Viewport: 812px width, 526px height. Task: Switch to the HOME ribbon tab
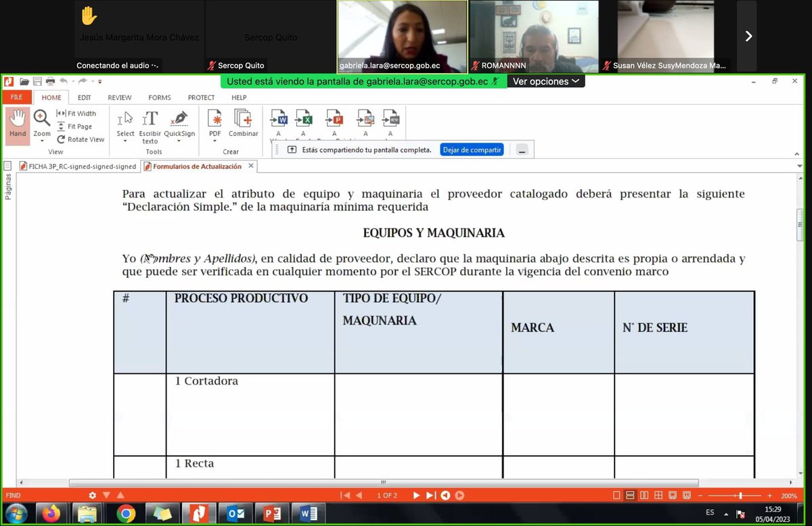(51, 97)
